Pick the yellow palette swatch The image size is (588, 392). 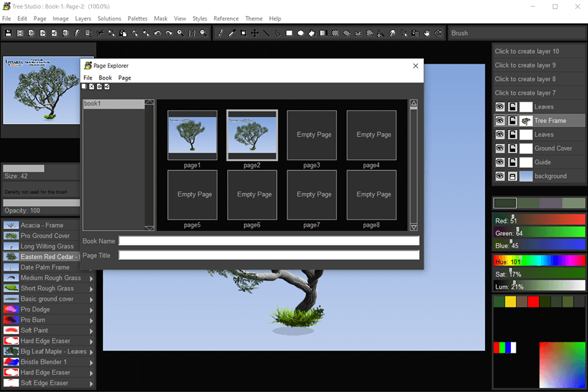point(510,301)
